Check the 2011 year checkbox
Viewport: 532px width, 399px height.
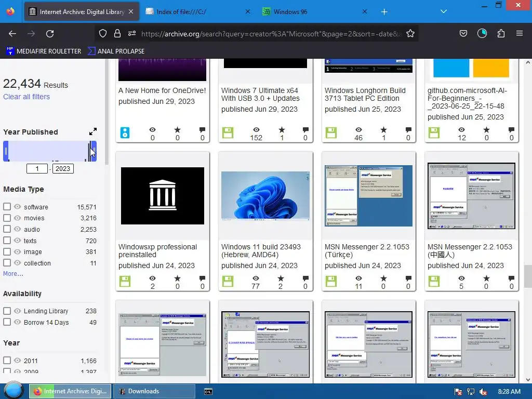[x=7, y=361]
